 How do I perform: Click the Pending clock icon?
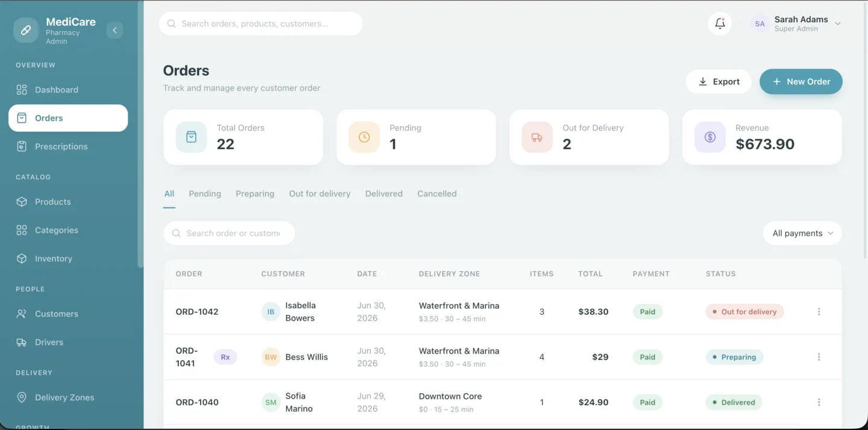364,137
